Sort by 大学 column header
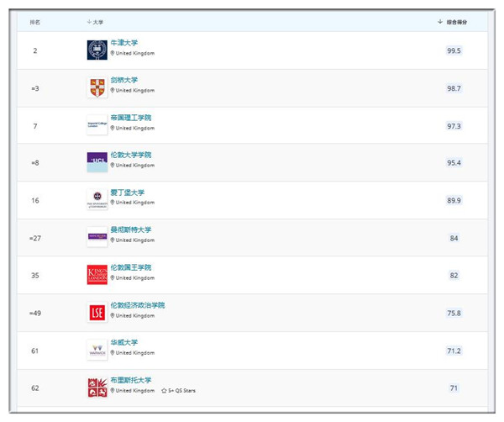Screen dimensions: 504x422 pos(95,22)
